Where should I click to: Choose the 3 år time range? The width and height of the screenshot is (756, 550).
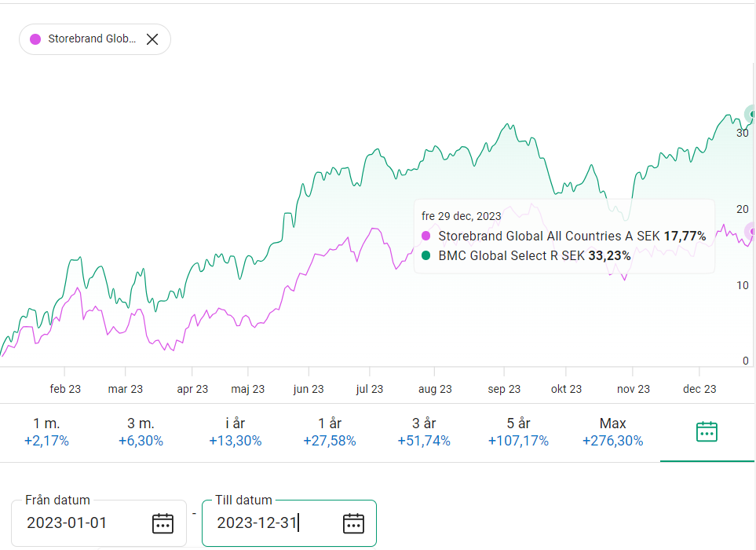tap(424, 432)
